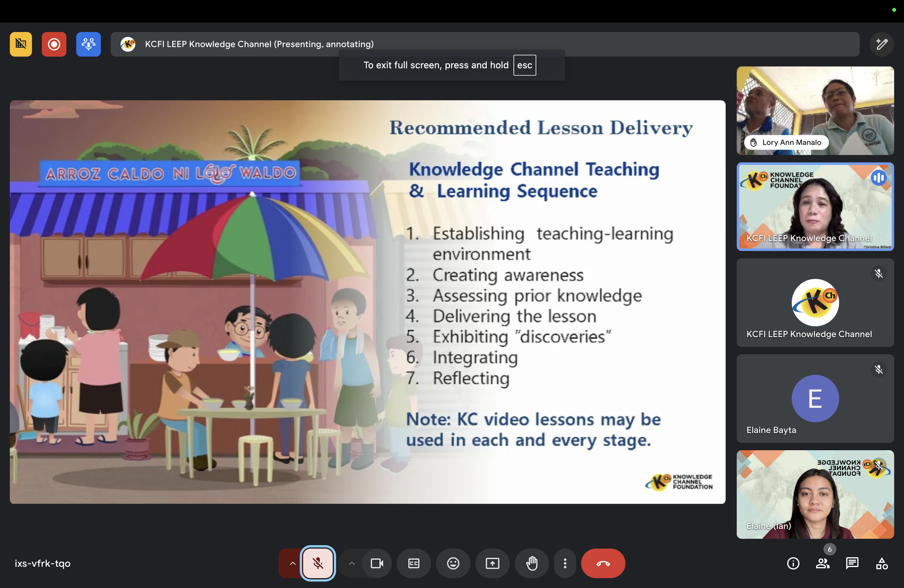Screen dimensions: 904x588
Task: Expand audio settings chevron
Action: coord(292,563)
